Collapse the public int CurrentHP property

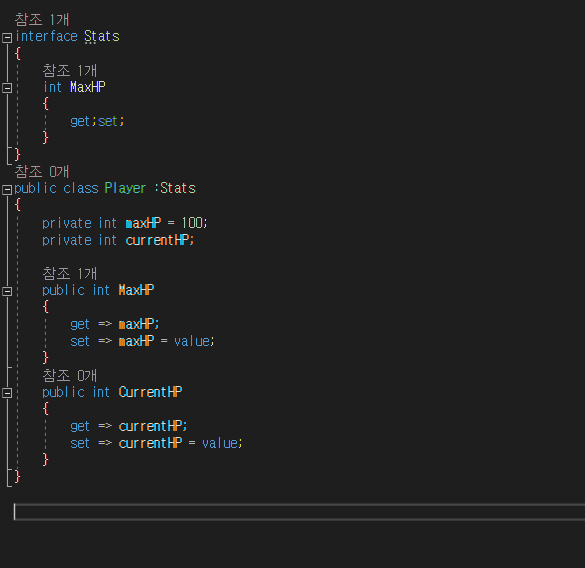click(x=7, y=393)
